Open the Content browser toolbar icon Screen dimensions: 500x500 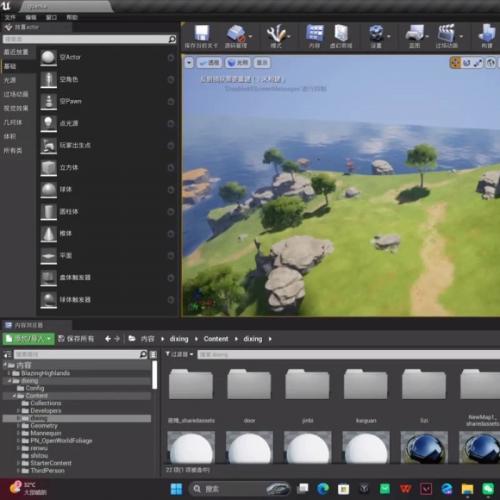pos(315,33)
